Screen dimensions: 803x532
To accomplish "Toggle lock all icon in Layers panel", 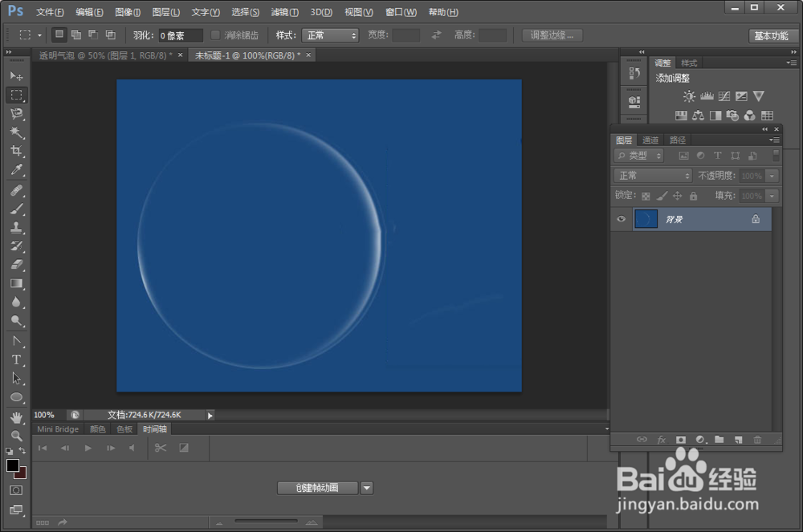I will coord(694,196).
